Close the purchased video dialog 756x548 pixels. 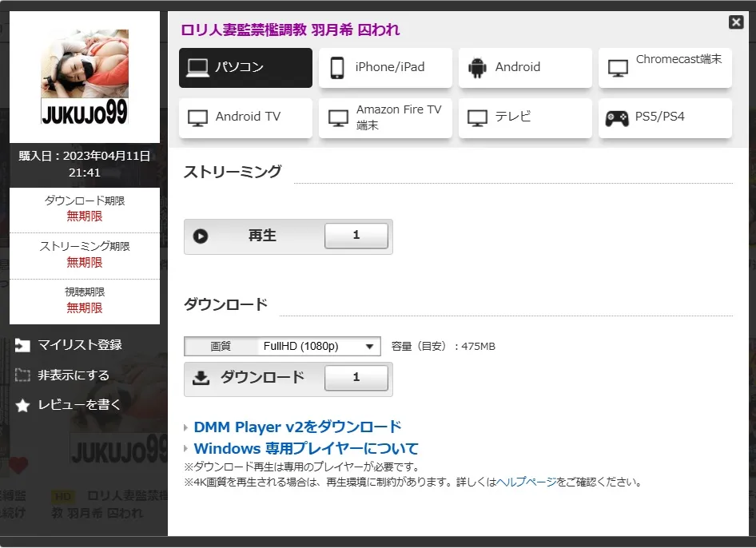point(736,22)
